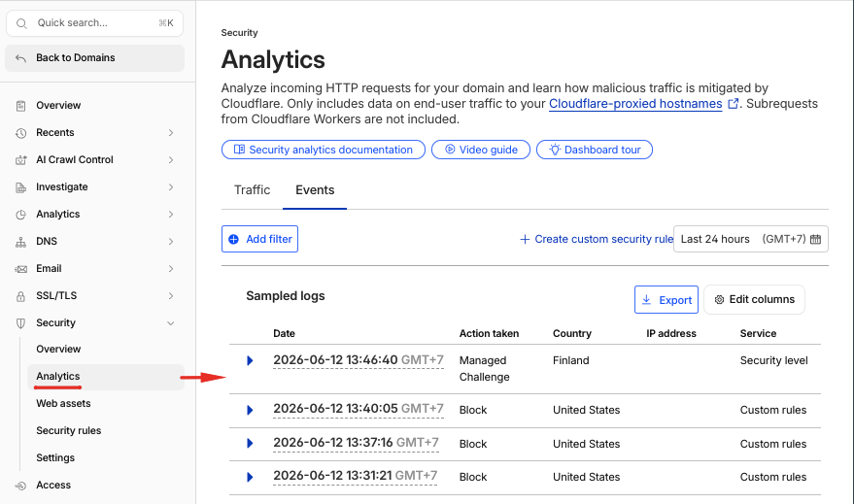Expand the Investigate sidebar section
854x504 pixels.
pyautogui.click(x=171, y=187)
